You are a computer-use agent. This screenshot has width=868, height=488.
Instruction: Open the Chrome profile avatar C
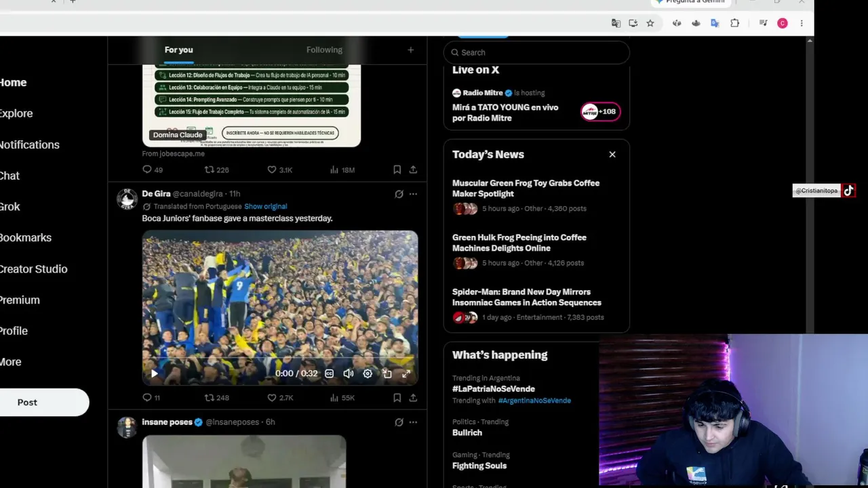coord(783,23)
